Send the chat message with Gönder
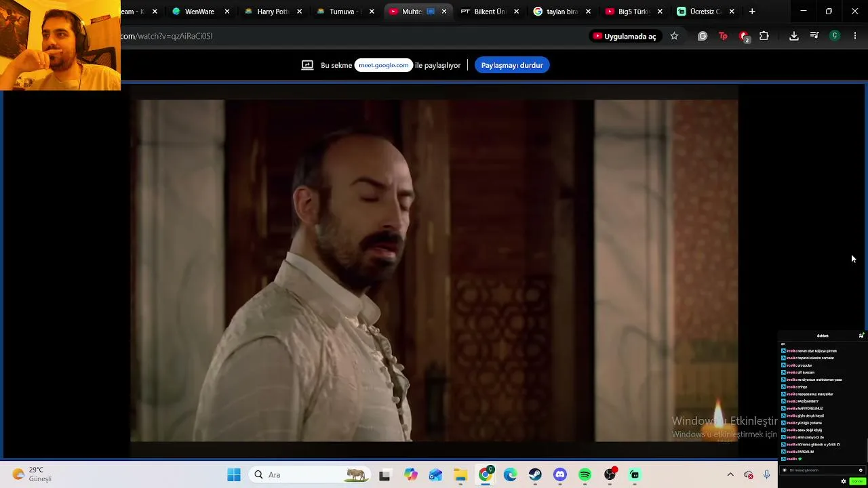Image resolution: width=868 pixels, height=488 pixels. click(x=857, y=481)
